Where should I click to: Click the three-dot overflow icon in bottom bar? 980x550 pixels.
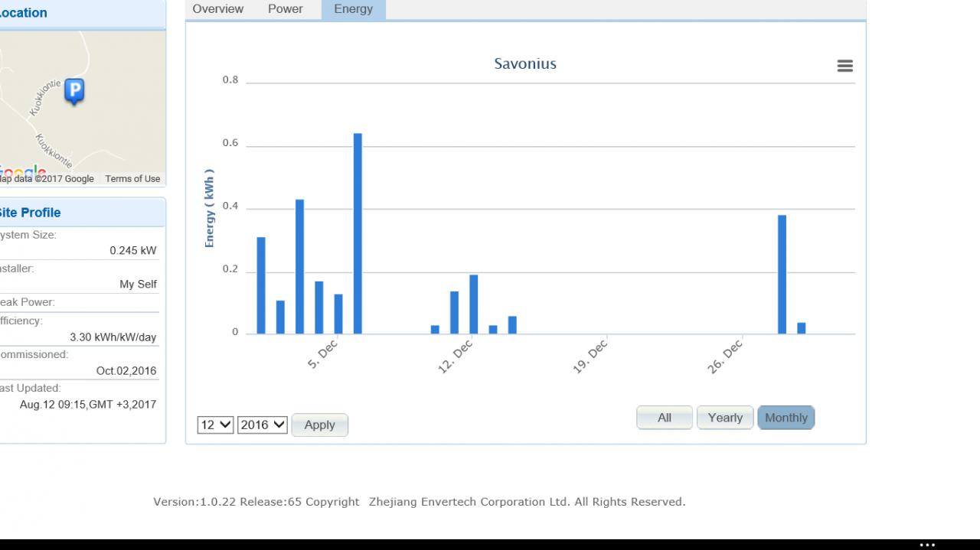(927, 545)
